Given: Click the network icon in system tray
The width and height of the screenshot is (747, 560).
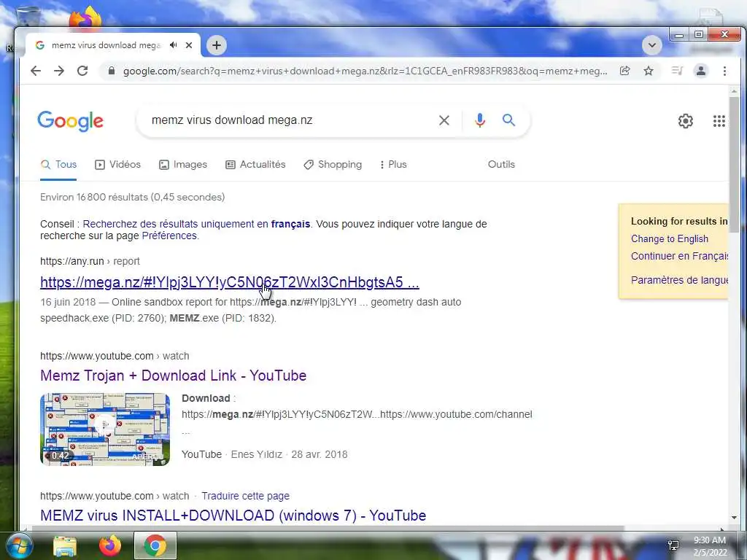Looking at the screenshot, I should click(x=673, y=545).
